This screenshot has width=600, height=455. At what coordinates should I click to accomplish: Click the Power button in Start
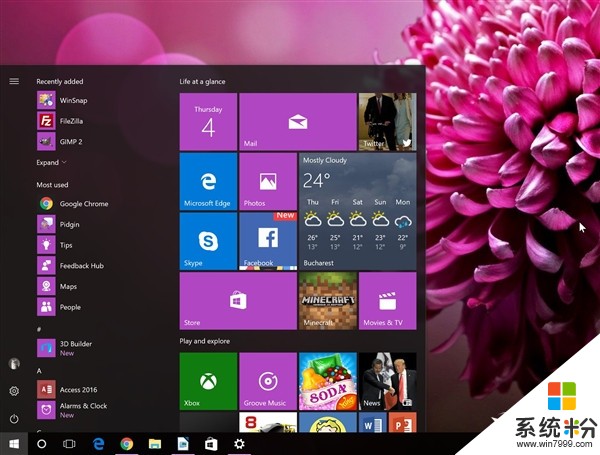click(x=14, y=419)
